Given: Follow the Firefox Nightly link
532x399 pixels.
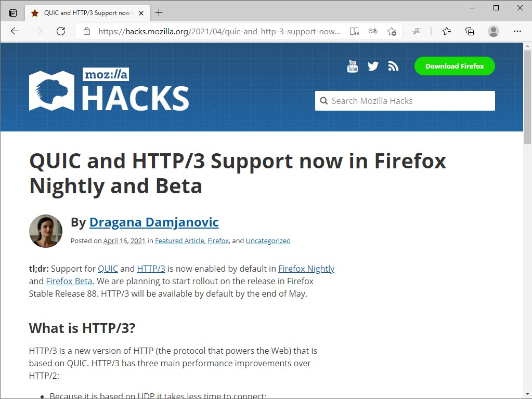Looking at the screenshot, I should pos(306,268).
